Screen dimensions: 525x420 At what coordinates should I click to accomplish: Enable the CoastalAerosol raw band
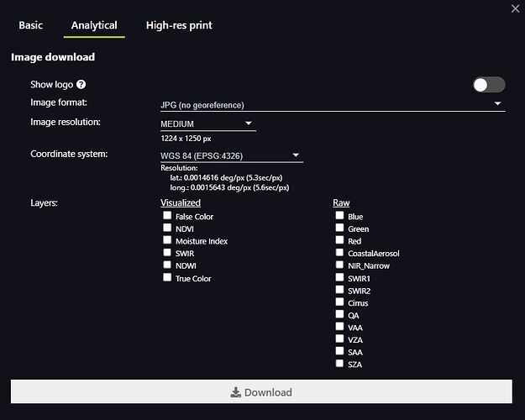[x=339, y=252]
